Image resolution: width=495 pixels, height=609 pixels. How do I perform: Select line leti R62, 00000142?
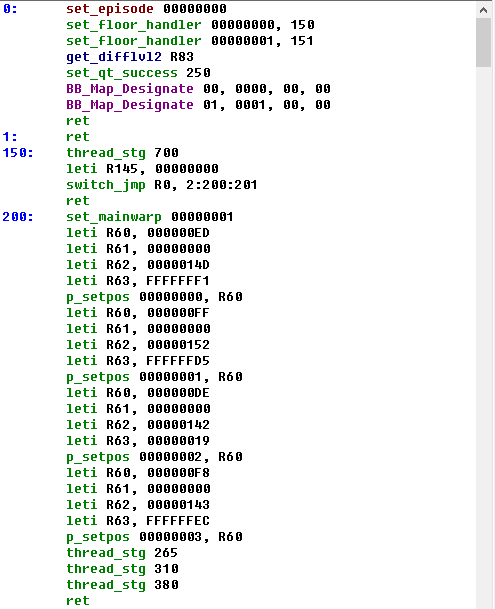138,425
